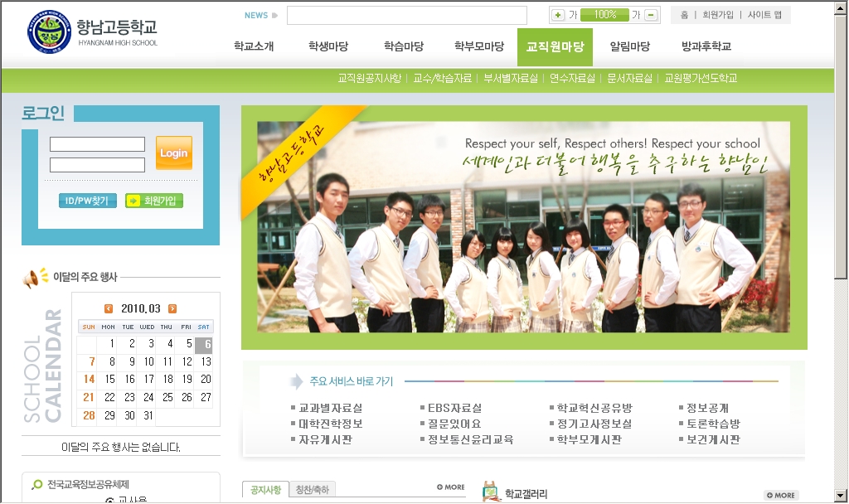Switch to the 칭찬/축하 tab
Image resolution: width=849 pixels, height=504 pixels.
tap(313, 490)
